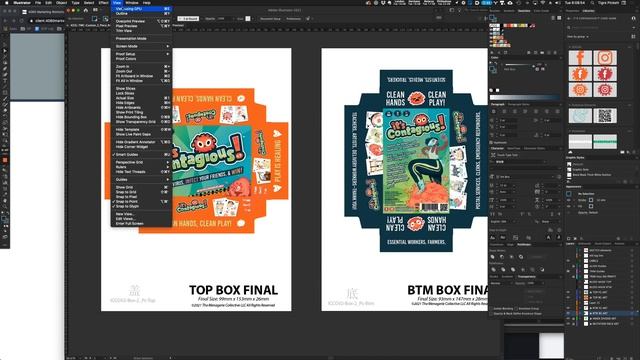Viewport: 640px width, 360px height.
Task: Click Divide pathfinder icon
Action: pyautogui.click(x=493, y=269)
